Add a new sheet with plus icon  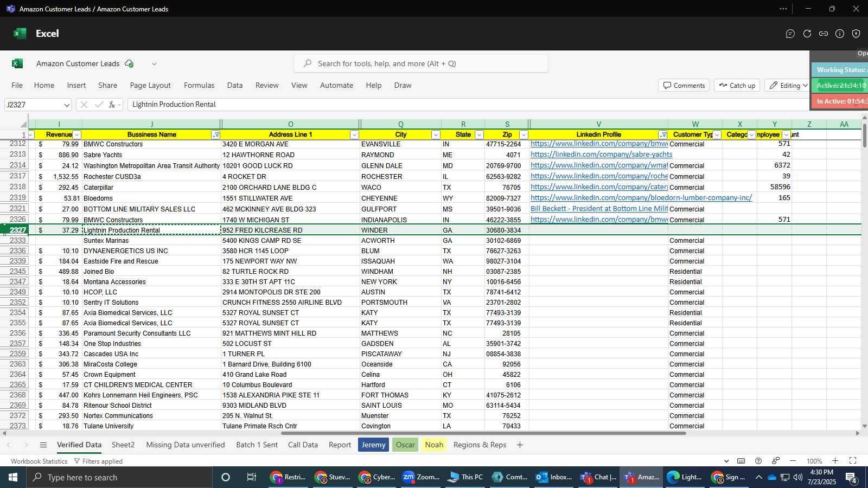(520, 445)
